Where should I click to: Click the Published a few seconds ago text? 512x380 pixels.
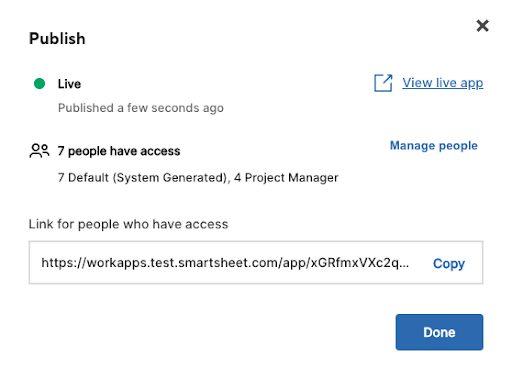pos(141,108)
